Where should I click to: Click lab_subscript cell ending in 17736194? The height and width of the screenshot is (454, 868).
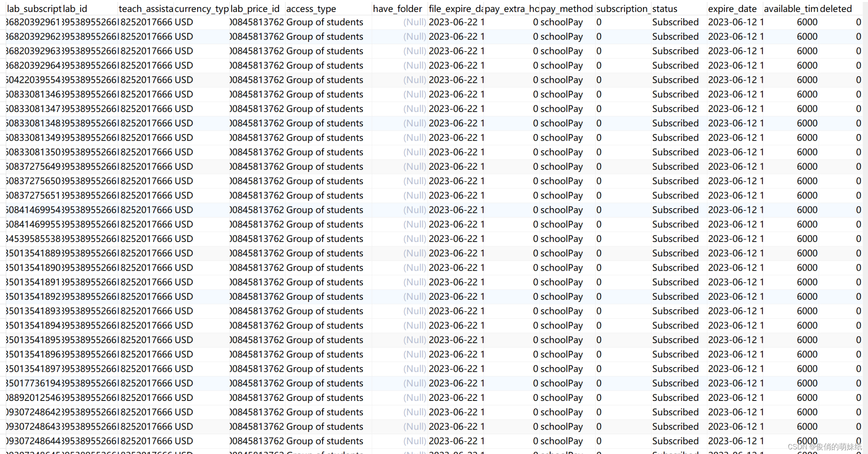(34, 383)
